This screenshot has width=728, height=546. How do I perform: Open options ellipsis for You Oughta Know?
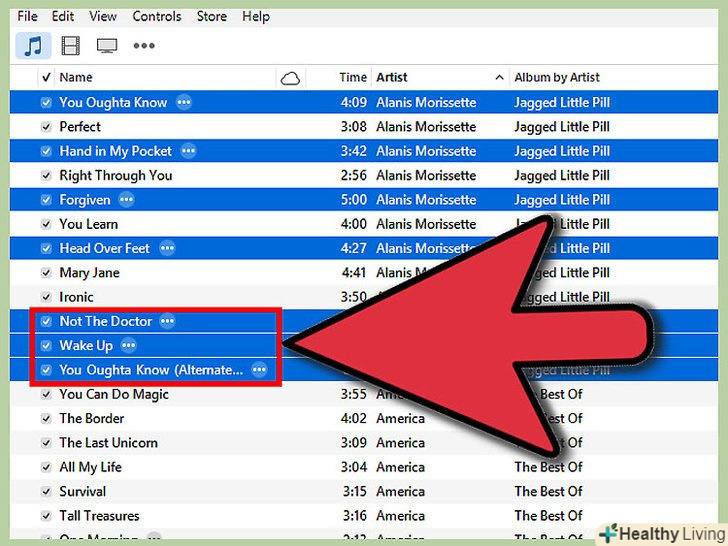pos(184,102)
